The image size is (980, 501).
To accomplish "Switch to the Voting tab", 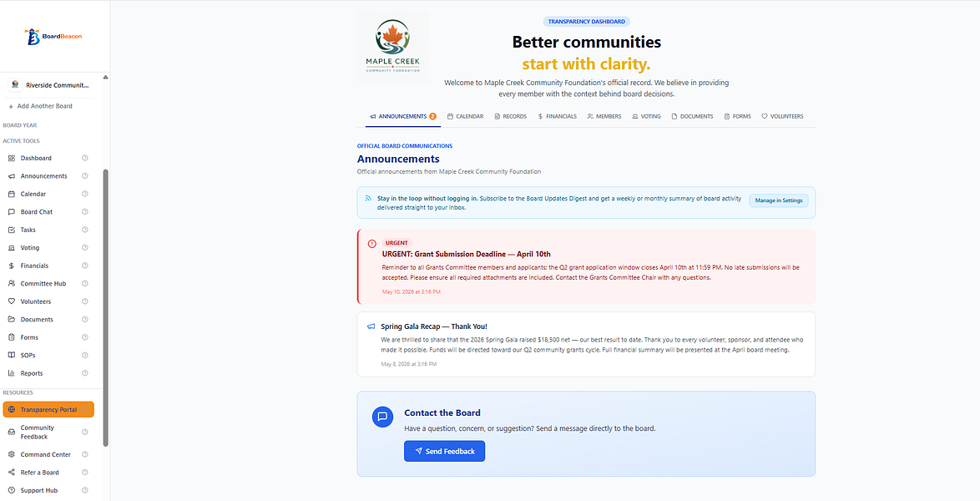I will click(646, 116).
